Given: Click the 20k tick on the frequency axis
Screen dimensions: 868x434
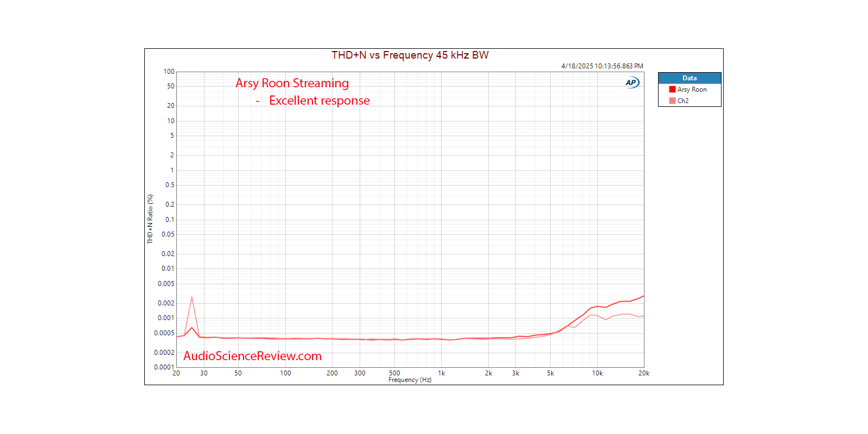Looking at the screenshot, I should pos(644,373).
